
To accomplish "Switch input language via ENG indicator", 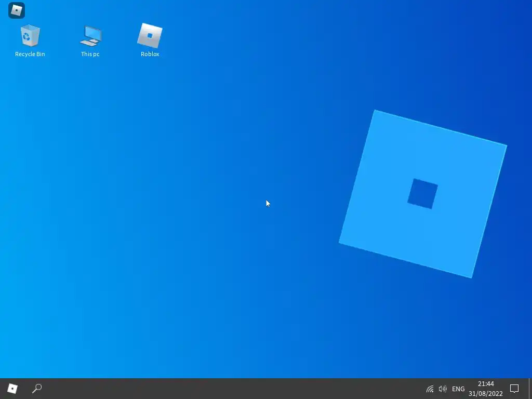I will [458, 389].
